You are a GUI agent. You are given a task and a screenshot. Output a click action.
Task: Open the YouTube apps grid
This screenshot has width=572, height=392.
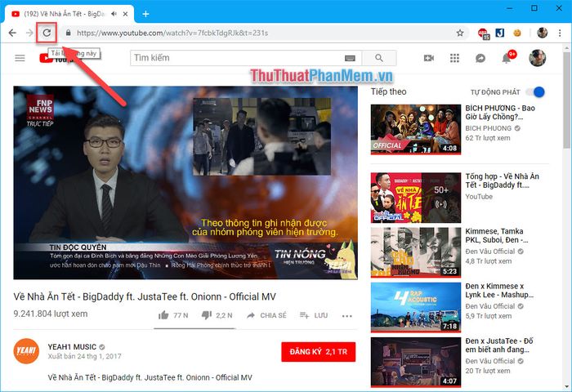pos(454,58)
